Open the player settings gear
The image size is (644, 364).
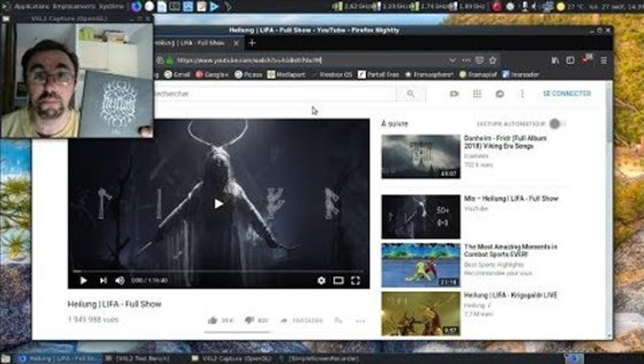click(321, 281)
